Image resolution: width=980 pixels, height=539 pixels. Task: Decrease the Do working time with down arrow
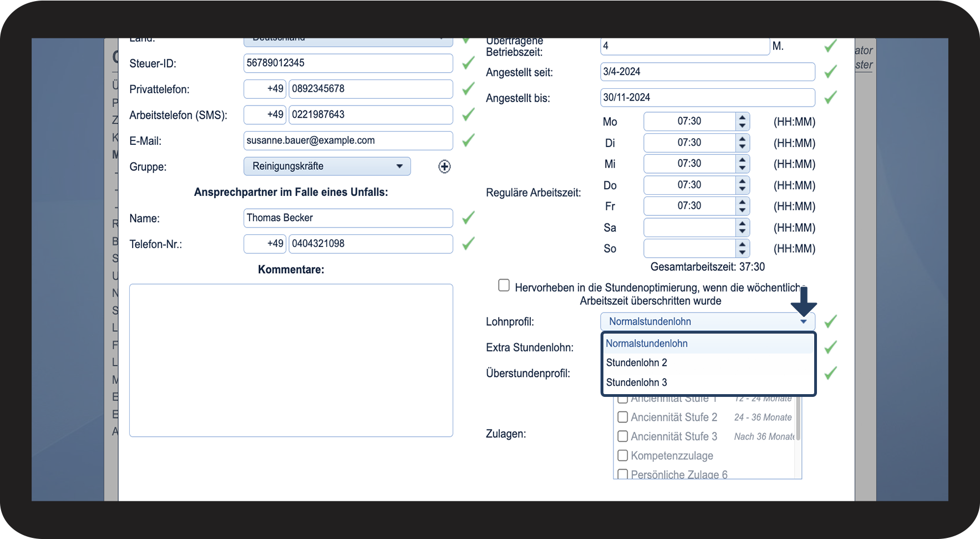742,189
